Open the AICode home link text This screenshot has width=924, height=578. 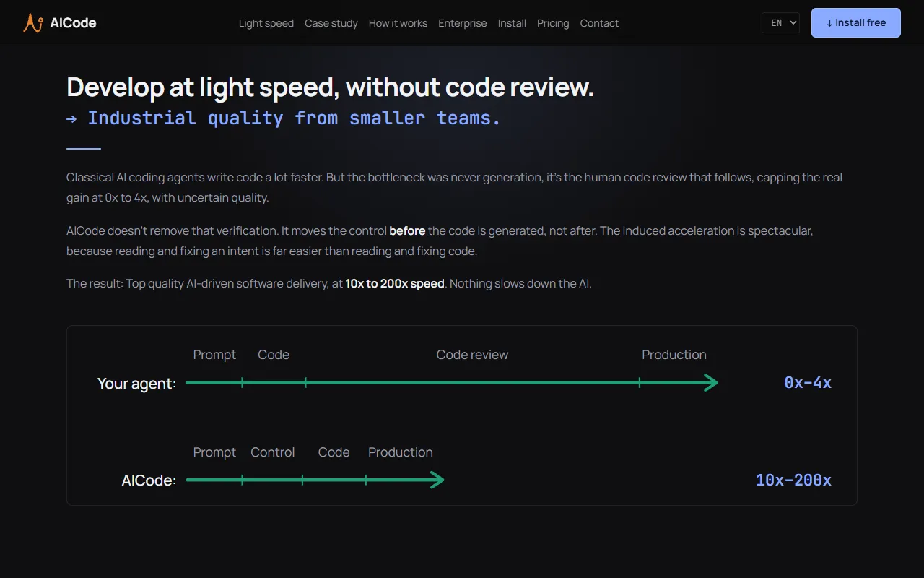click(x=73, y=23)
